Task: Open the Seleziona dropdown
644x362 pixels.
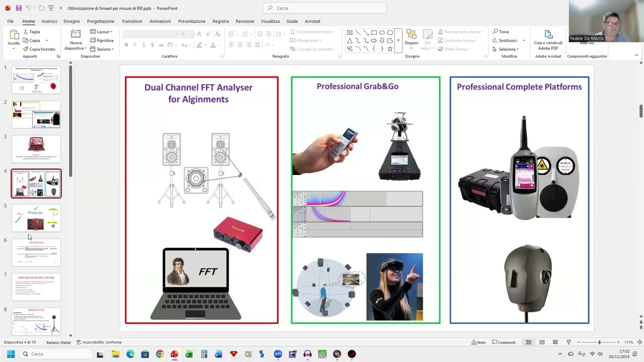Action: coord(506,49)
